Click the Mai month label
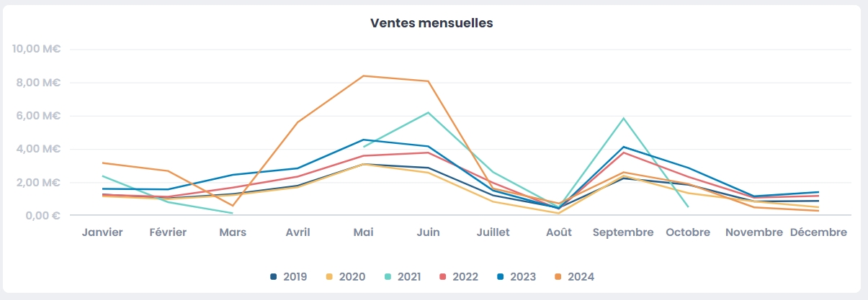This screenshot has height=300, width=868. click(x=363, y=232)
